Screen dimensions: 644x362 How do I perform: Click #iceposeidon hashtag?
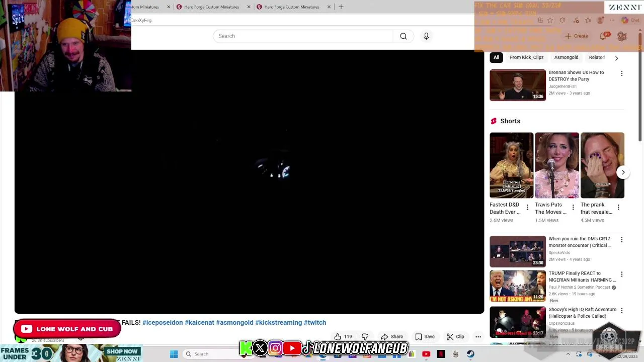[x=163, y=322]
